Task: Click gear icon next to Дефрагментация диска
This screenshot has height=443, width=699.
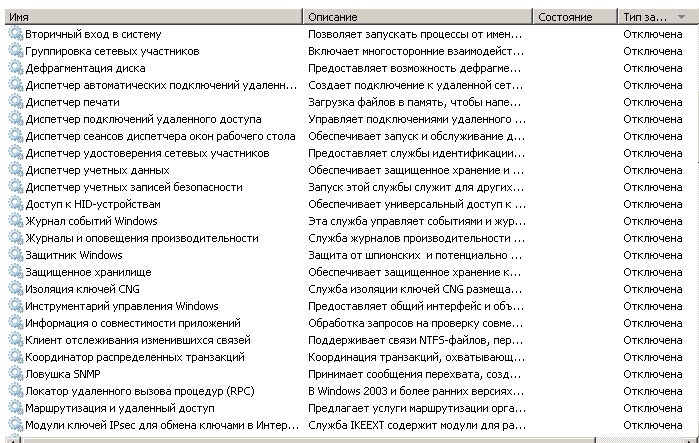Action: coord(16,68)
